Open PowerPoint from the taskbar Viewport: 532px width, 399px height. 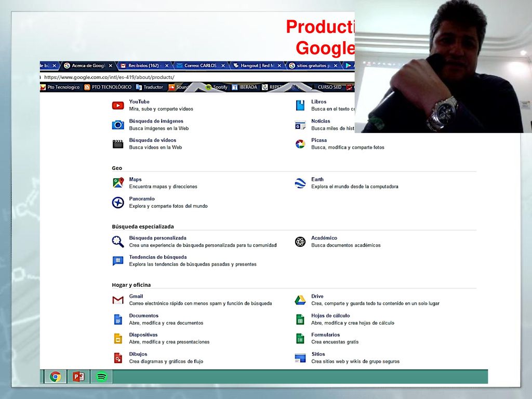[x=78, y=377]
